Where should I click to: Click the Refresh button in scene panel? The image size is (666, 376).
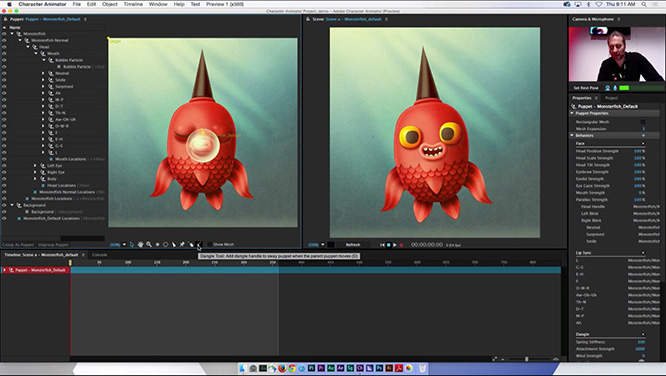point(353,245)
